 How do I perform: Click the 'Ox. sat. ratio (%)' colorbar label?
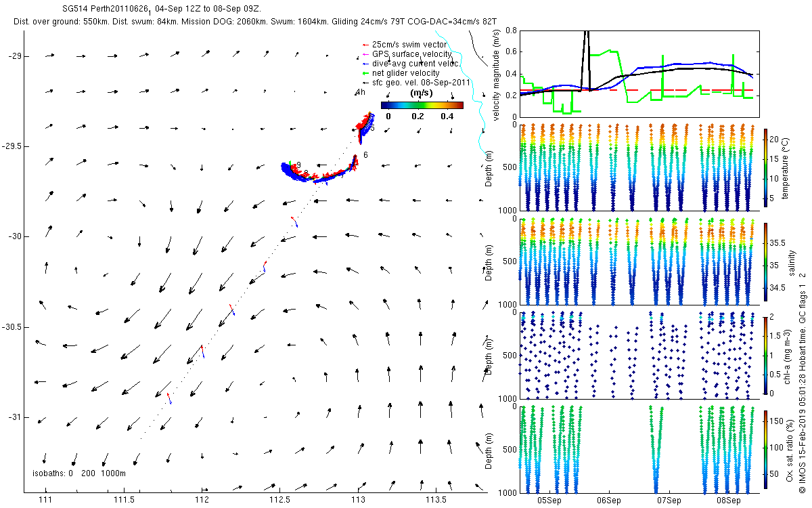(x=792, y=450)
